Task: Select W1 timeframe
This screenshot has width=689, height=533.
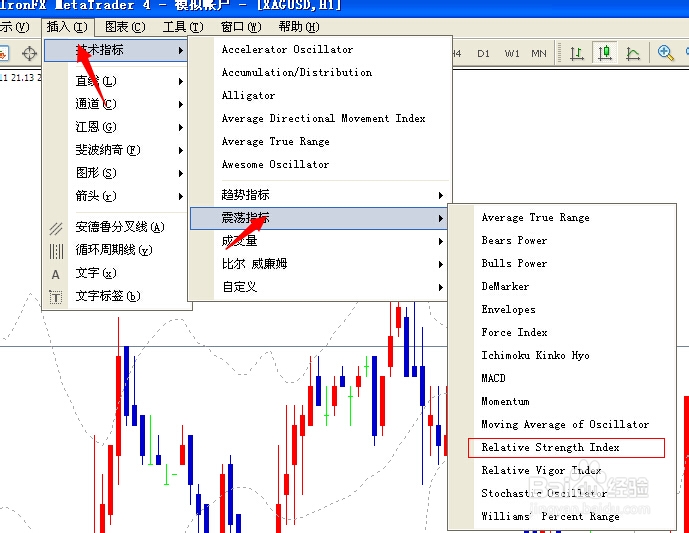Action: coord(512,54)
